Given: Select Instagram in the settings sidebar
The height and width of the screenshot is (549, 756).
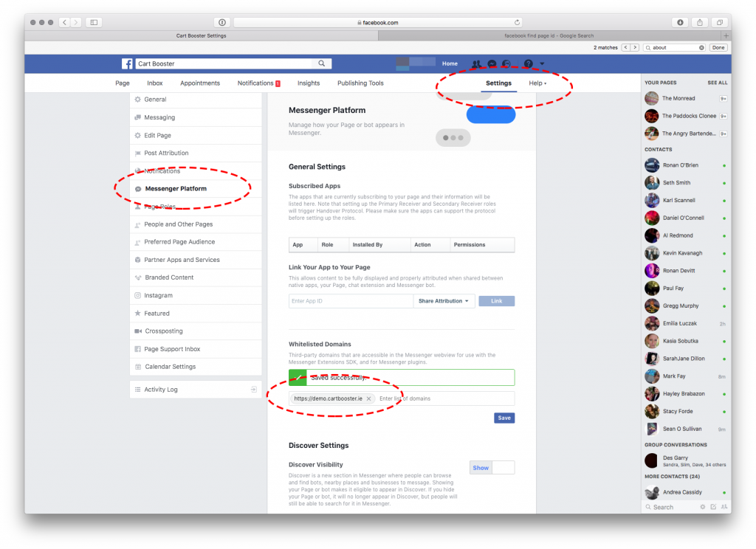Looking at the screenshot, I should [x=196, y=295].
